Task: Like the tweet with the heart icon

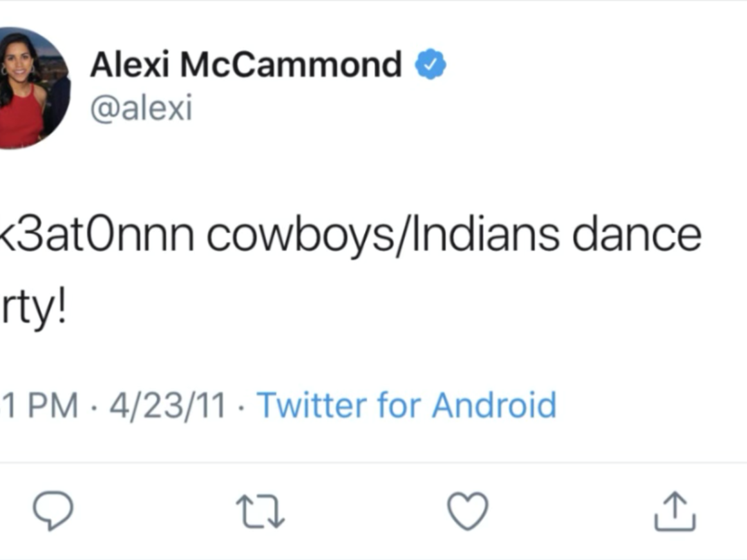Action: point(468,512)
